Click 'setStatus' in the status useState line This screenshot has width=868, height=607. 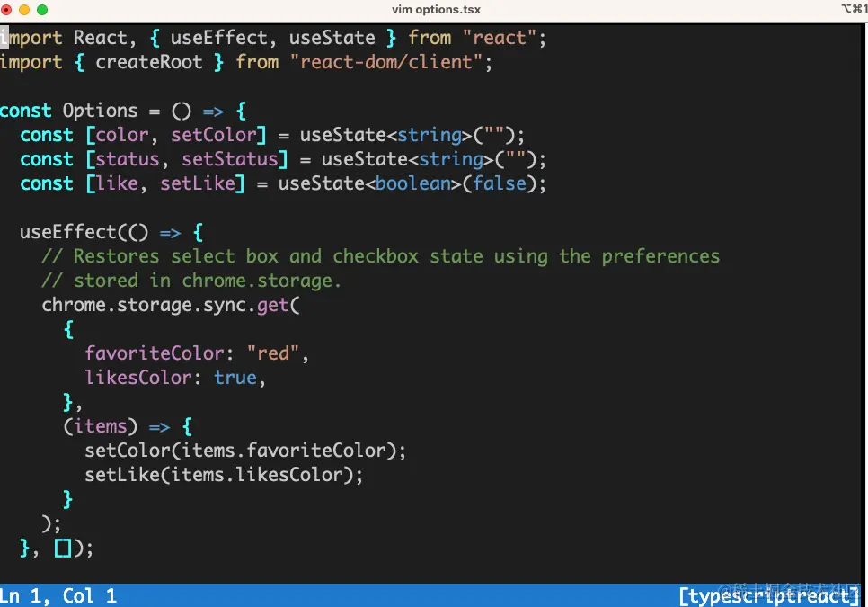point(230,159)
